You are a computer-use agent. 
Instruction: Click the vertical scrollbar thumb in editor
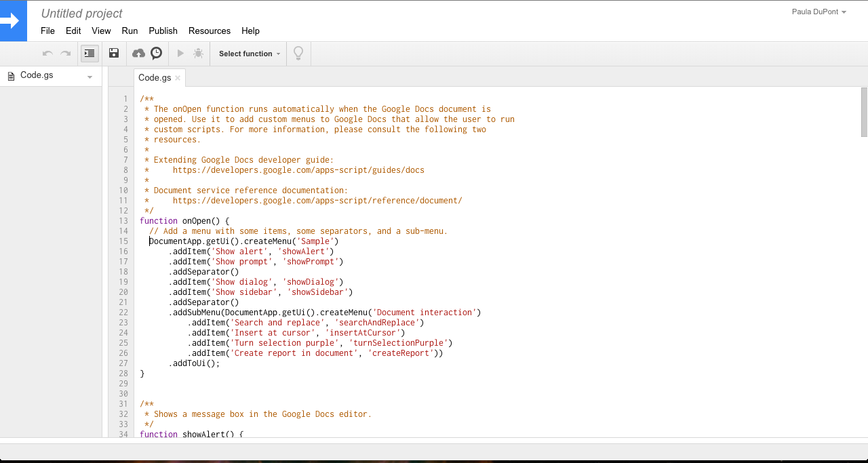pos(864,112)
